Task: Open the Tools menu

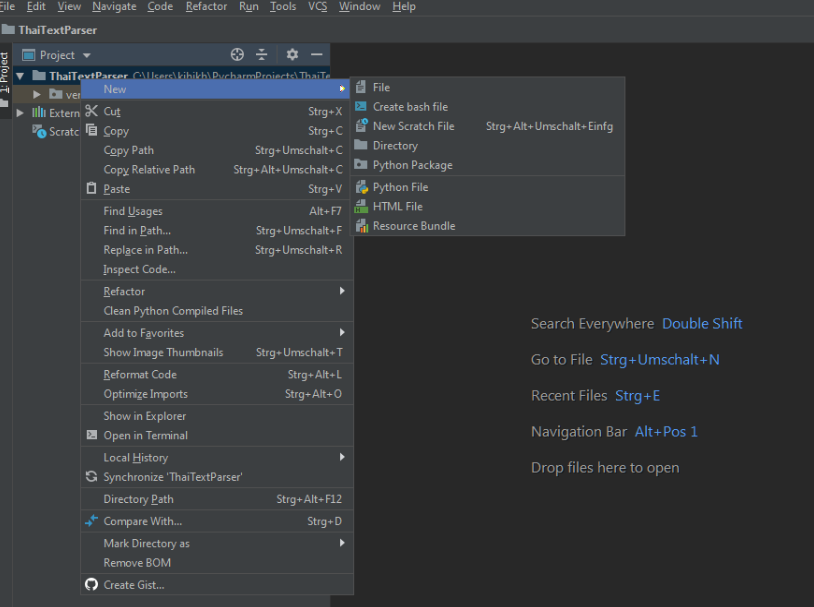Action: tap(283, 7)
